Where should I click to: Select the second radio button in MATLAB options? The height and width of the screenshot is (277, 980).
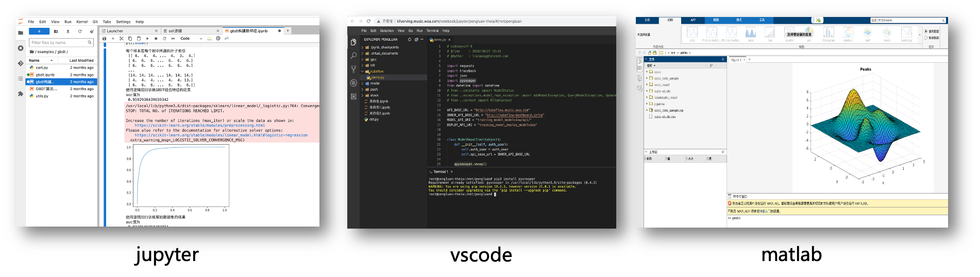click(926, 38)
